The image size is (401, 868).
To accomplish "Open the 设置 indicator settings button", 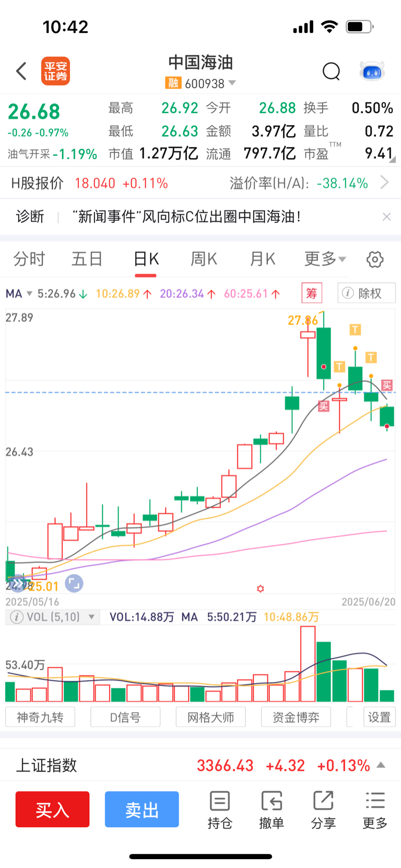I will [380, 717].
